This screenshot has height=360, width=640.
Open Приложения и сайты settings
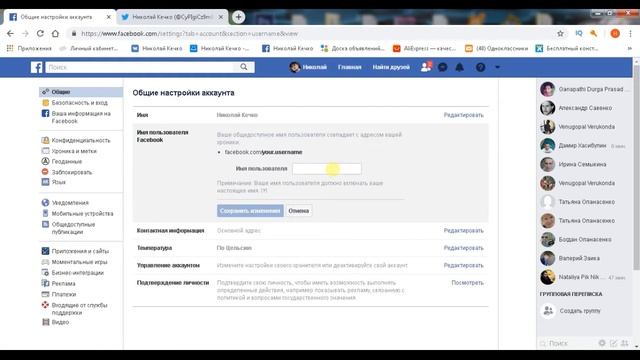tap(80, 251)
